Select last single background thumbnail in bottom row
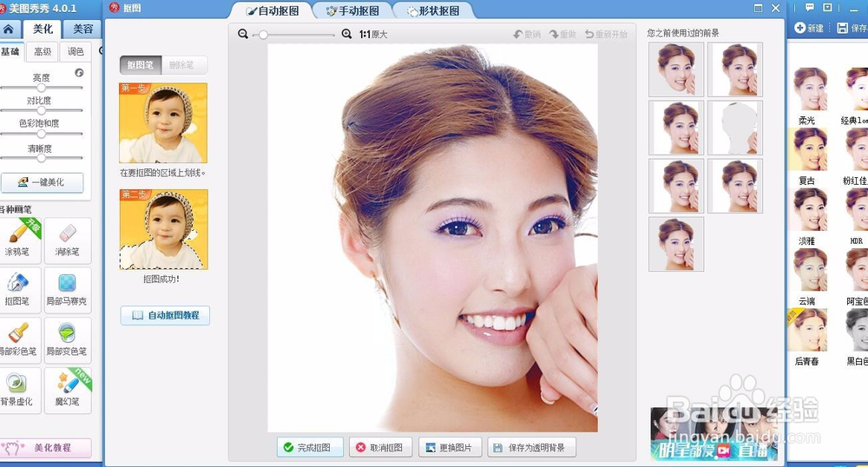Screen dimensions: 868x467 (676, 244)
